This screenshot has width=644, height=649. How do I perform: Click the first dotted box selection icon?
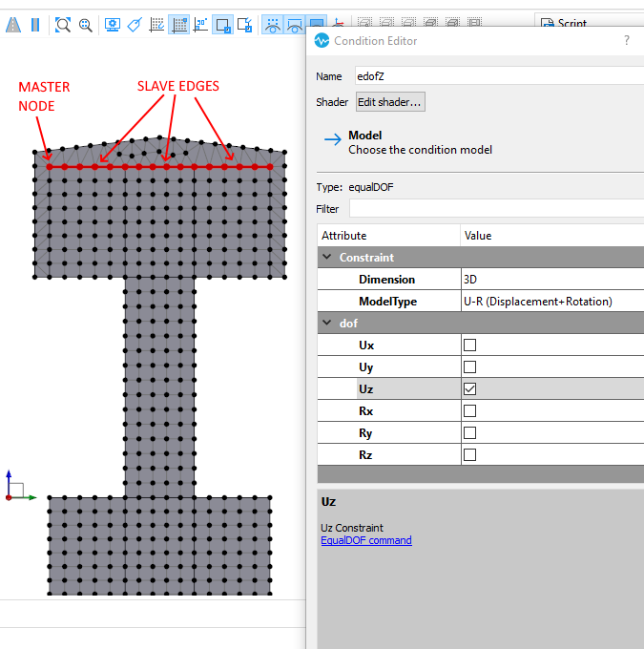tap(364, 22)
